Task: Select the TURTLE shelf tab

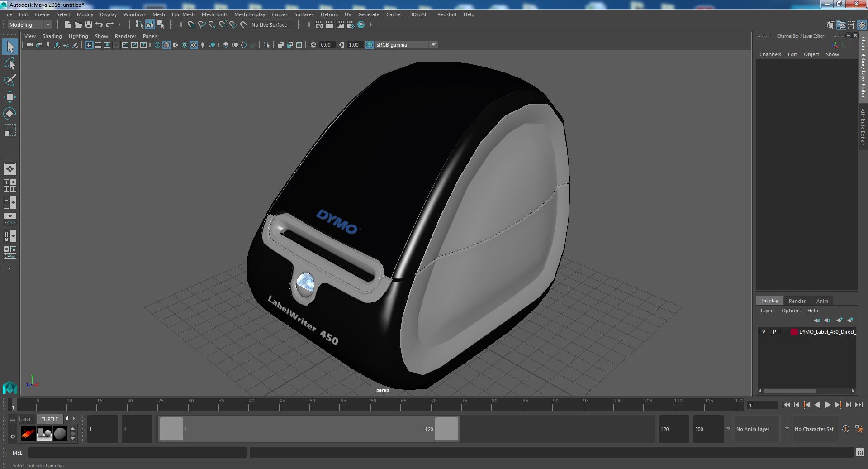Action: tap(50, 419)
